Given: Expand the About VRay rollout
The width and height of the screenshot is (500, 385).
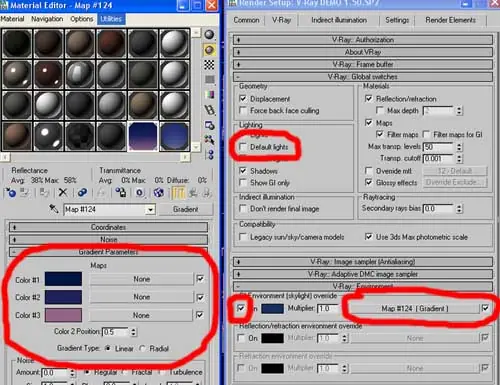Looking at the screenshot, I should tap(363, 52).
